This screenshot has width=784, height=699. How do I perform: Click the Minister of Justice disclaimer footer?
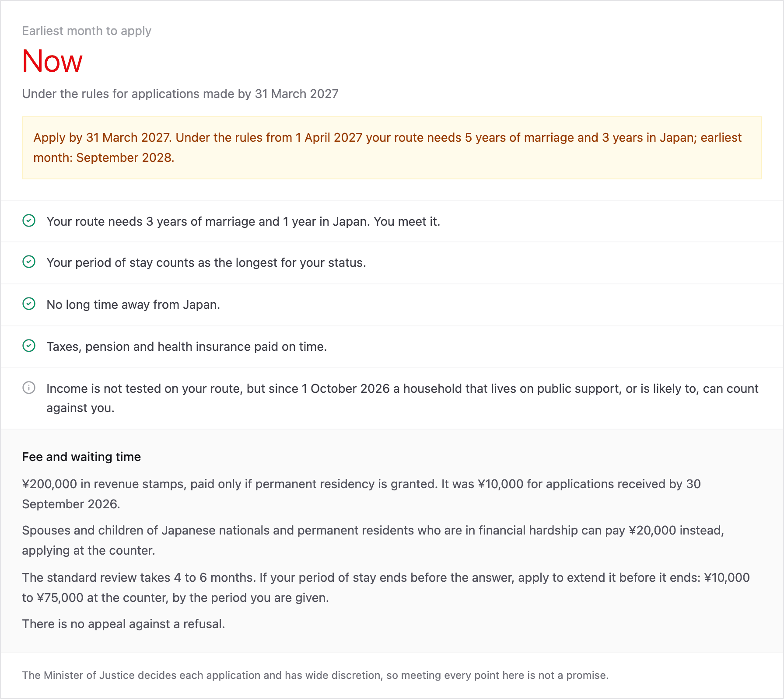coord(315,675)
